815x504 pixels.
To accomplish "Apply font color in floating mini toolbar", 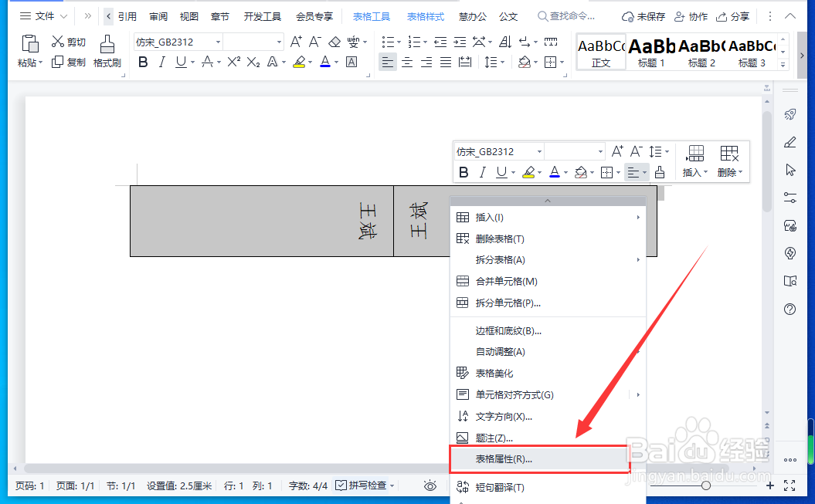I will [555, 172].
